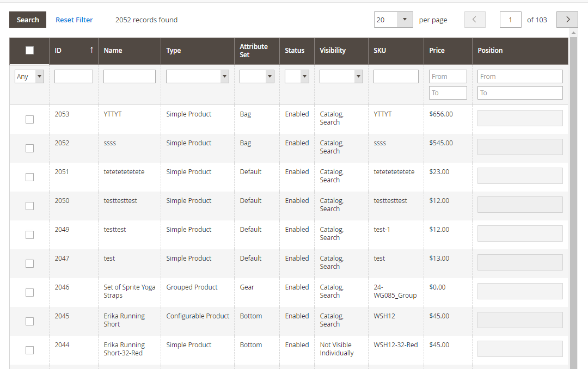Go to next page arrow
The width and height of the screenshot is (588, 369).
coord(567,20)
